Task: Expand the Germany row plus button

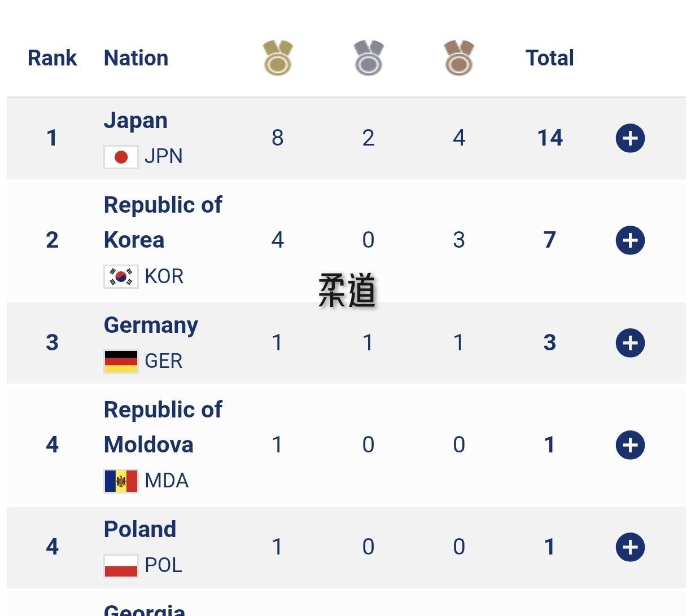Action: coord(630,343)
